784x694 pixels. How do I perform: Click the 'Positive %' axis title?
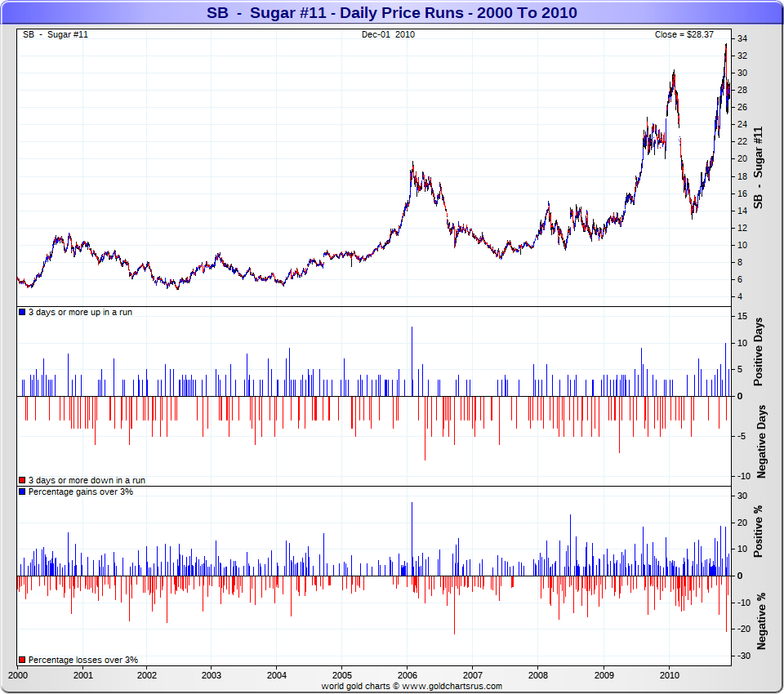(759, 531)
